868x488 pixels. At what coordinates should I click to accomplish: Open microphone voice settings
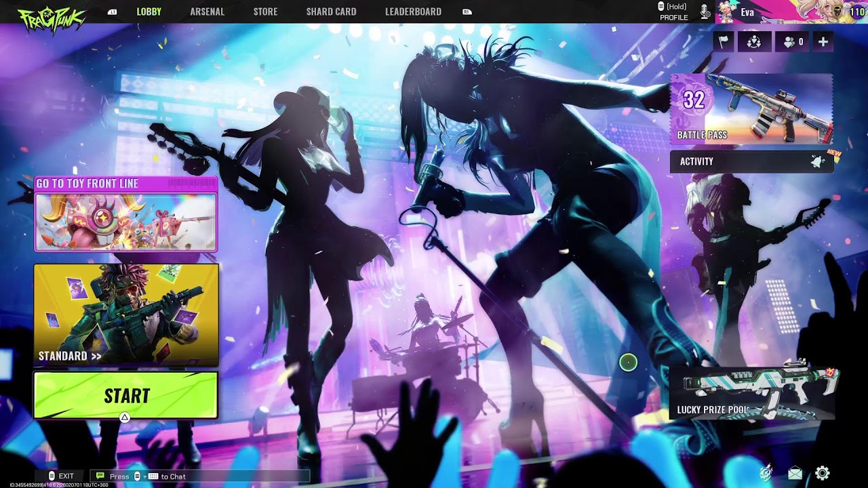(705, 12)
